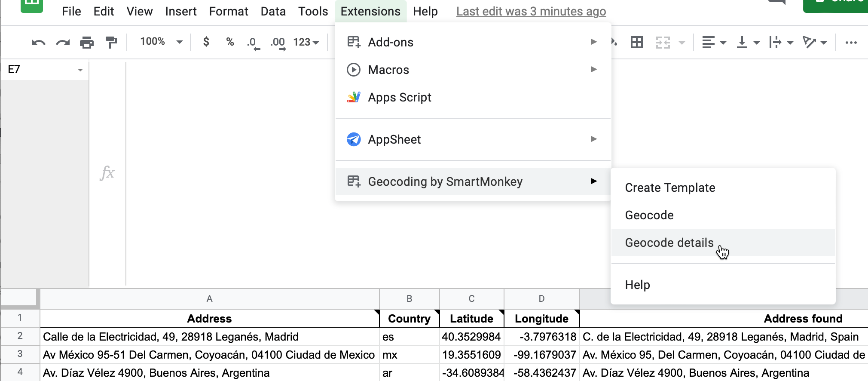The width and height of the screenshot is (868, 381).
Task: Click the Redo arrow icon
Action: point(63,43)
